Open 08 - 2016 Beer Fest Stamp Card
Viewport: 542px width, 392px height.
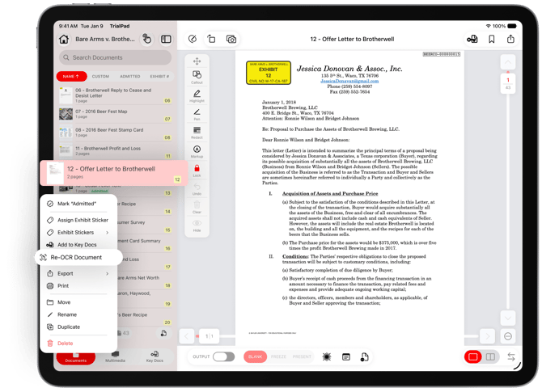coord(116,133)
